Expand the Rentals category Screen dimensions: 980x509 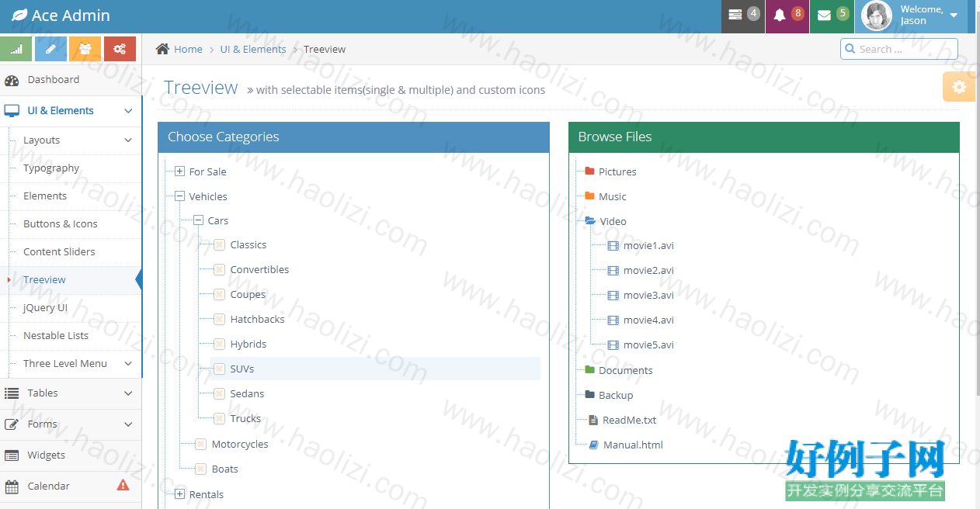(179, 494)
